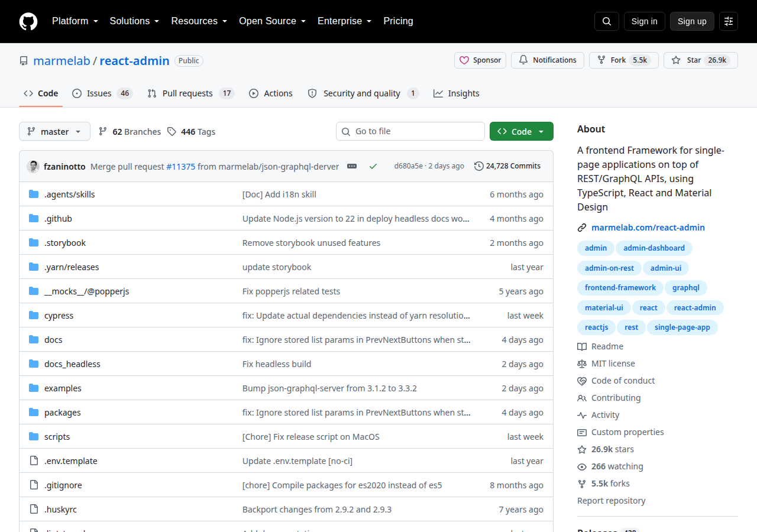Open pull request #11375 link
757x532 pixels.
pos(181,167)
